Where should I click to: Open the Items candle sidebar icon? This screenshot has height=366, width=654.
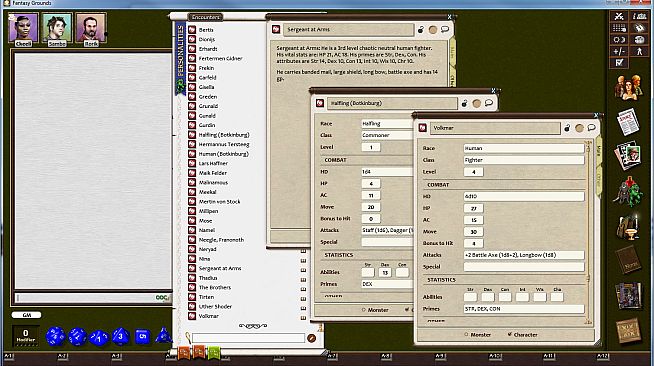point(628,227)
